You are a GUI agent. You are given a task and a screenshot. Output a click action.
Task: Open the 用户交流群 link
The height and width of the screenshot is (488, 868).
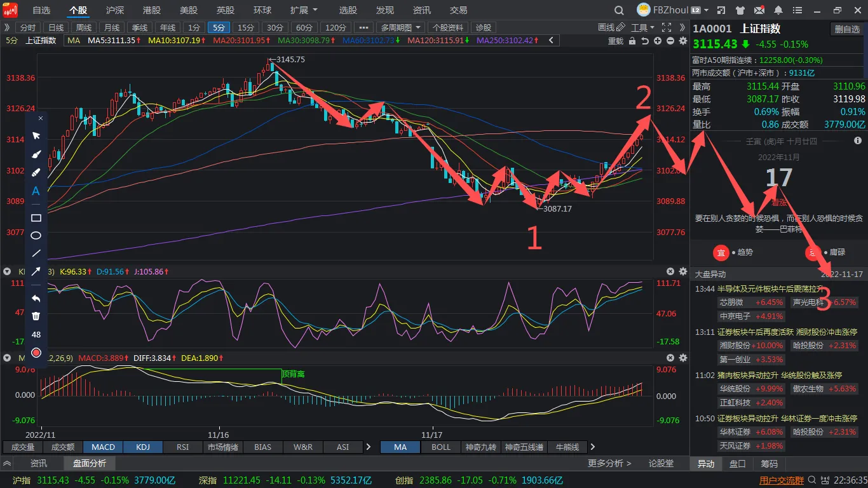click(x=782, y=480)
